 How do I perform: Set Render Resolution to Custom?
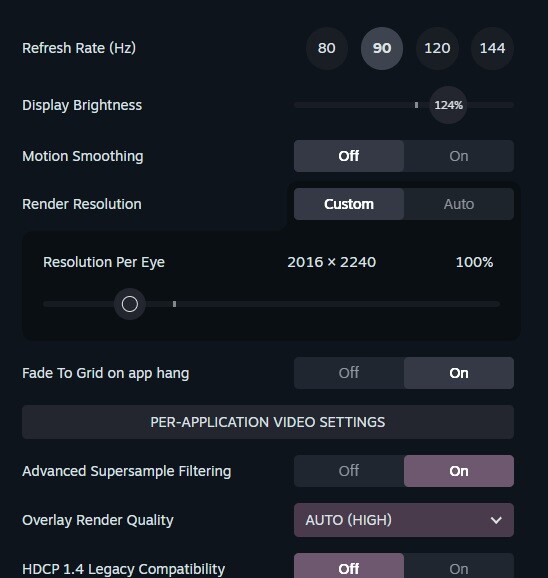tap(349, 204)
